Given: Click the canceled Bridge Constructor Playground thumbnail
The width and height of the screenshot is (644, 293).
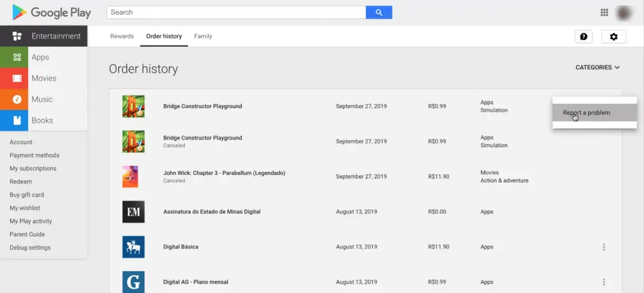Looking at the screenshot, I should pyautogui.click(x=133, y=141).
